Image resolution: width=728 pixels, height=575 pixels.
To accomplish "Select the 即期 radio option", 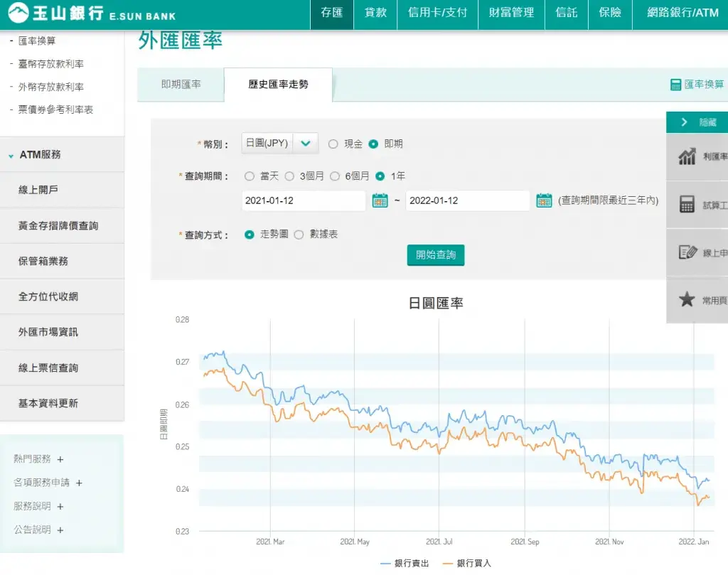I will (x=373, y=144).
